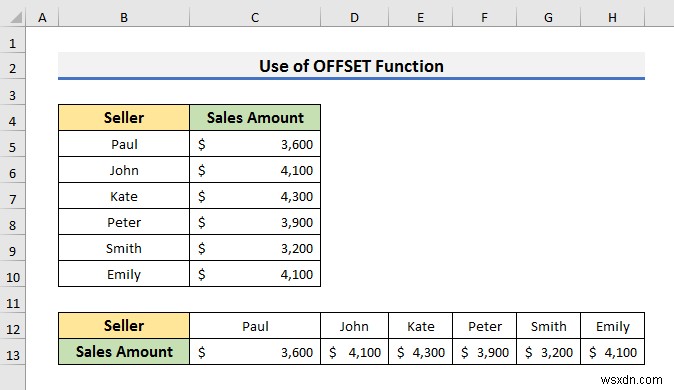The image size is (674, 390).
Task: Select the 4,100 cell under Emily in row 13
Action: pyautogui.click(x=613, y=352)
